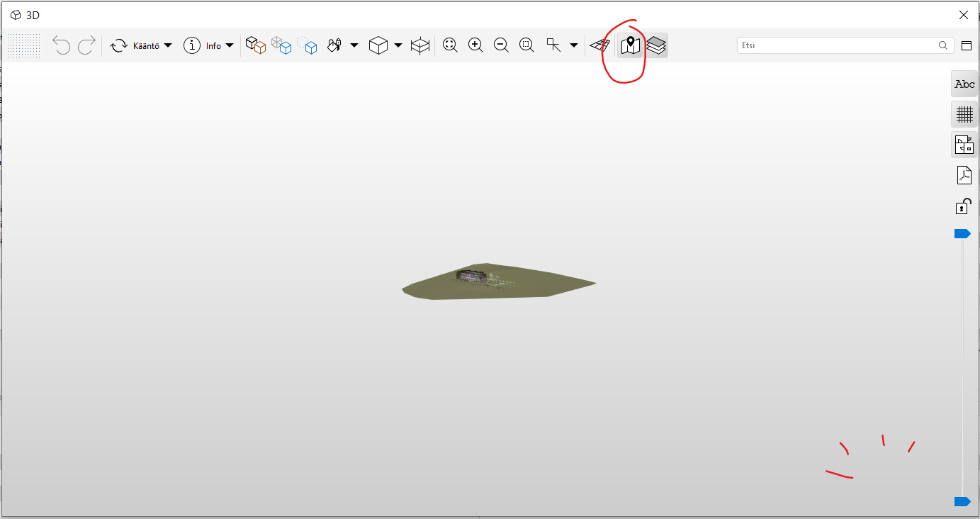980x519 pixels.
Task: Toggle the stacked layers button
Action: coord(656,45)
